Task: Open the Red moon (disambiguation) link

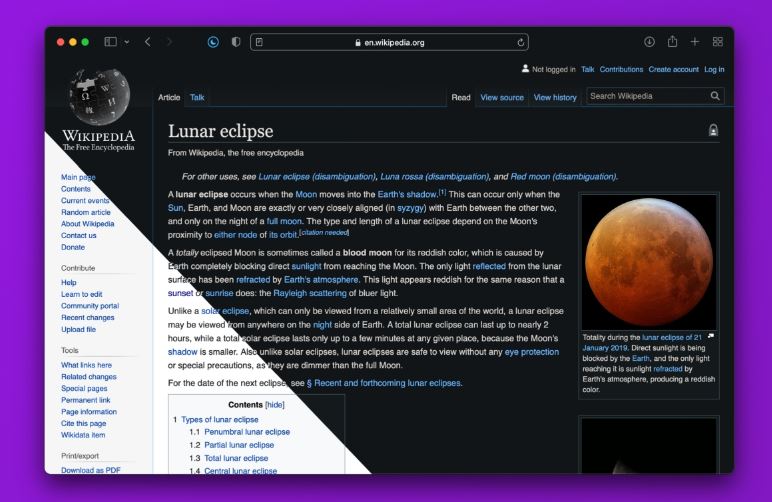Action: pos(563,177)
